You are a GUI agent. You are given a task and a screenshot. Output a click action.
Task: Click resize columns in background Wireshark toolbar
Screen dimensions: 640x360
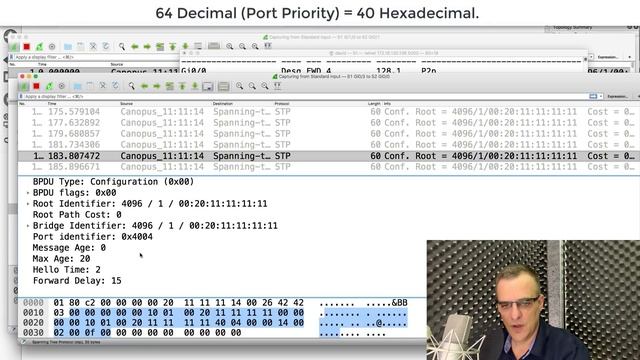[x=268, y=46]
